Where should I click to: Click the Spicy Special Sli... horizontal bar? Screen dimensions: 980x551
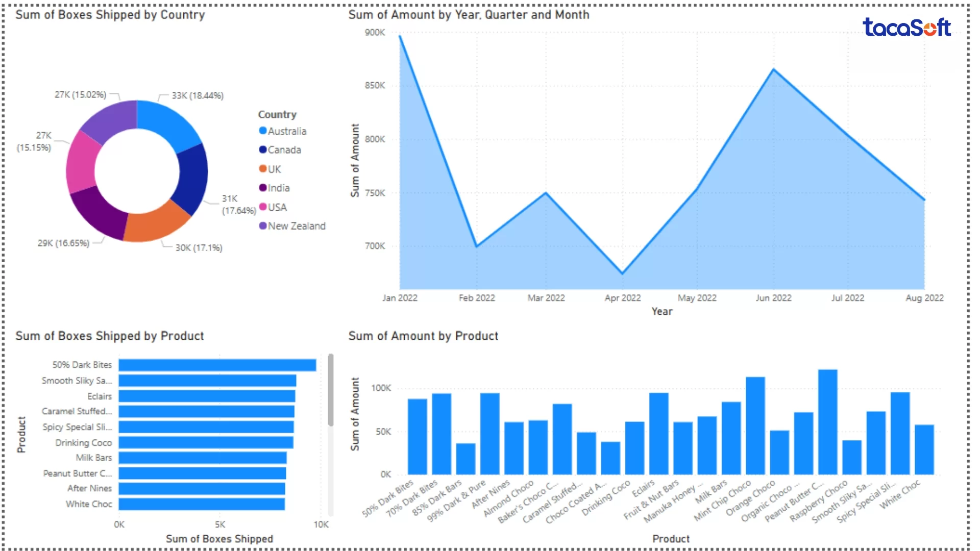[206, 427]
